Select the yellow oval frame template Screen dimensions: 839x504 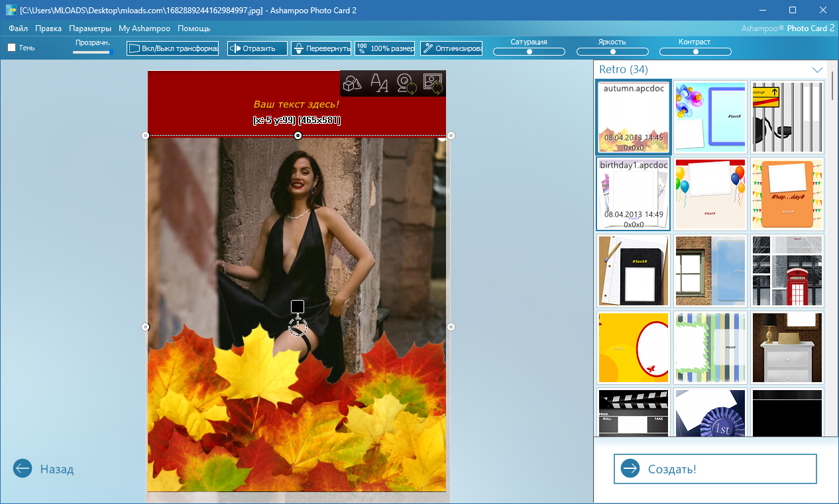634,348
